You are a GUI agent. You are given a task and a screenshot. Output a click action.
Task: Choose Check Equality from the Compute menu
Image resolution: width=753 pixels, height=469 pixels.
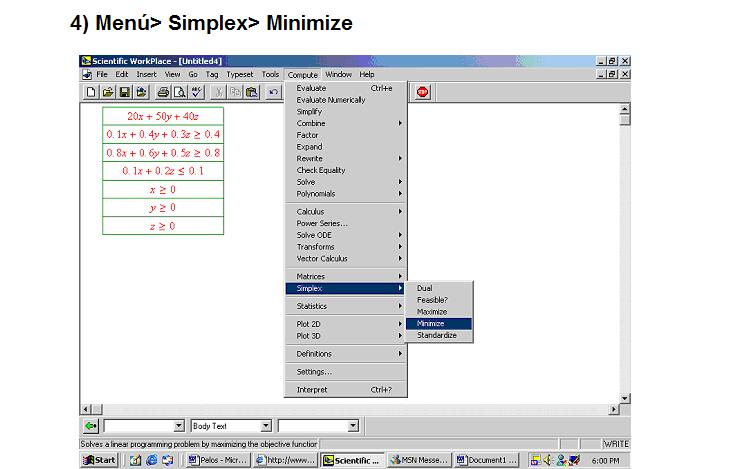[346, 170]
